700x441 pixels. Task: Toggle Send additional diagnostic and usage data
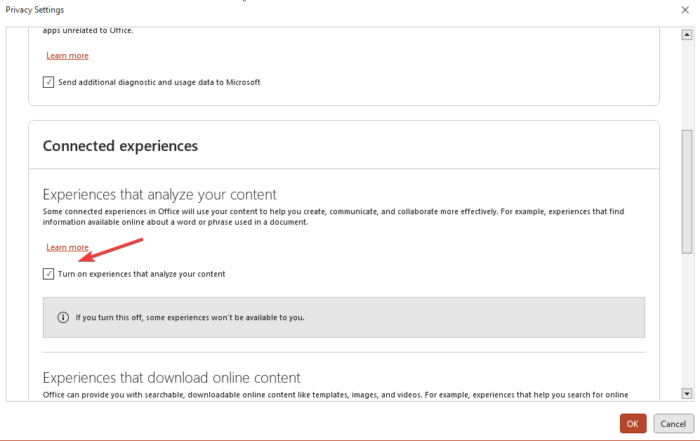pyautogui.click(x=49, y=82)
